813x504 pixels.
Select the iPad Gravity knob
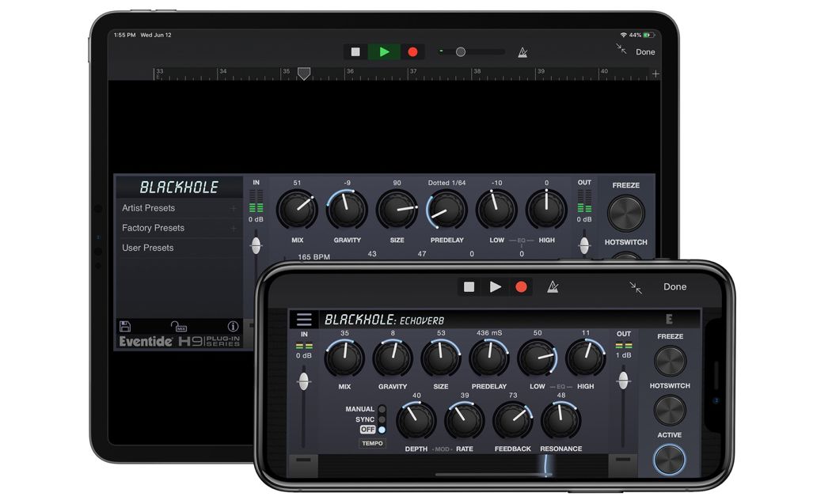[347, 210]
